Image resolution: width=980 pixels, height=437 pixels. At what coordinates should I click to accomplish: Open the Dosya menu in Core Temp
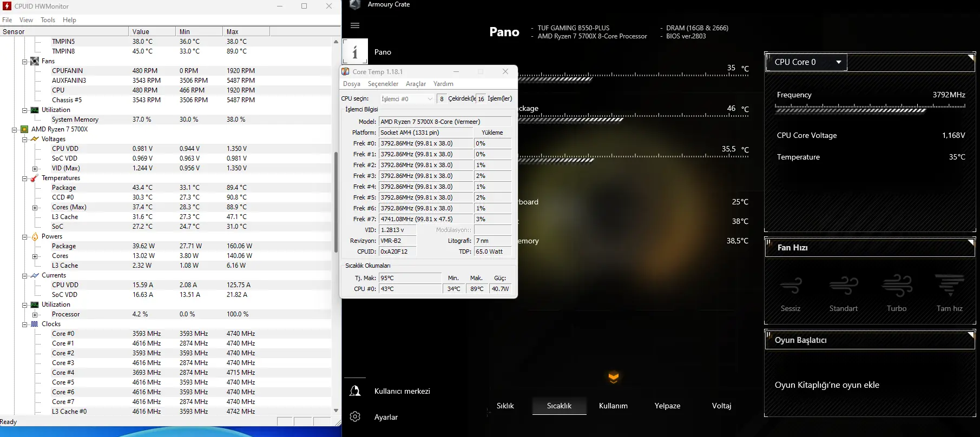click(x=352, y=84)
